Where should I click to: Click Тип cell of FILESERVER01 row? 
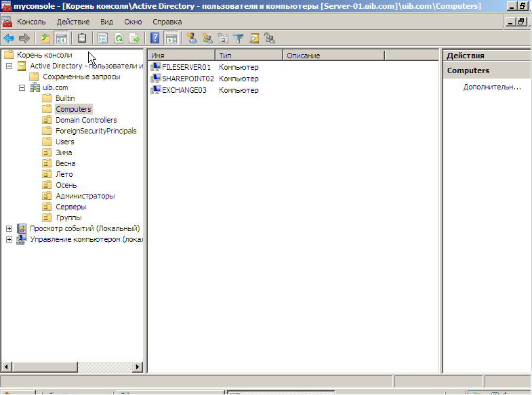(x=239, y=67)
